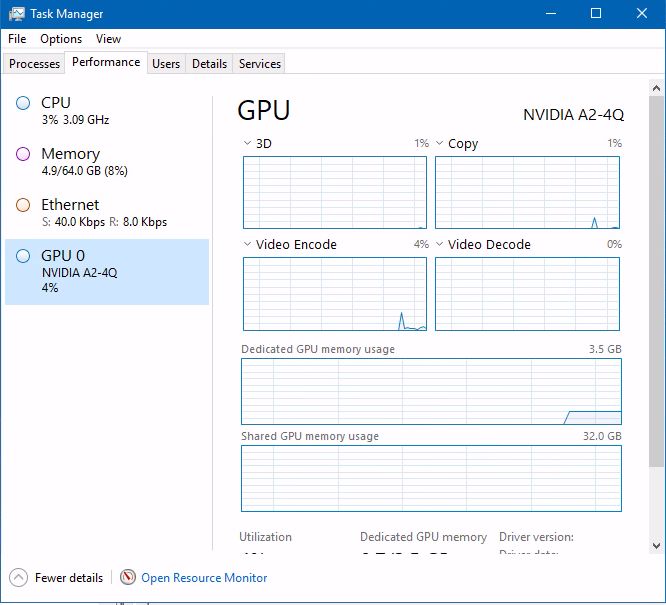Click the Shared GPU memory usage graph
The width and height of the screenshot is (666, 605).
pyautogui.click(x=431, y=478)
